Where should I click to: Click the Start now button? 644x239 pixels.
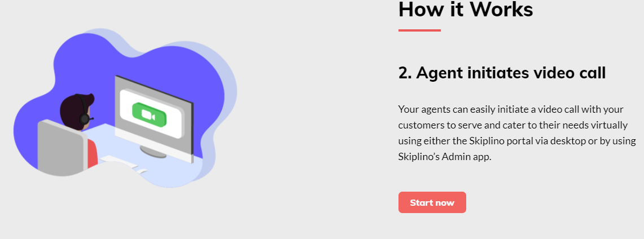tap(432, 202)
